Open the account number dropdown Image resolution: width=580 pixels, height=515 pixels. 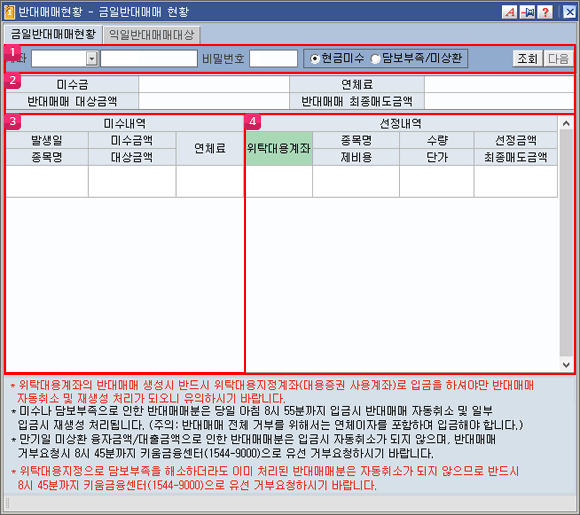[91, 58]
